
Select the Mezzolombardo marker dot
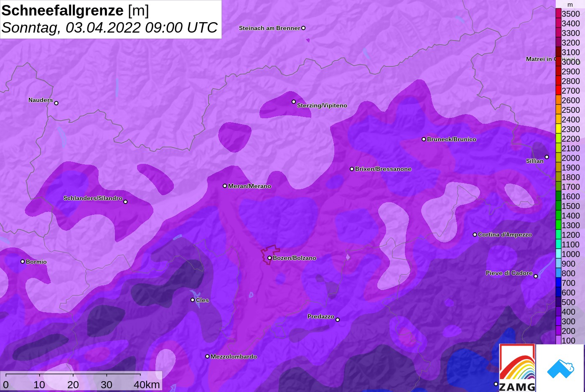coord(207,356)
